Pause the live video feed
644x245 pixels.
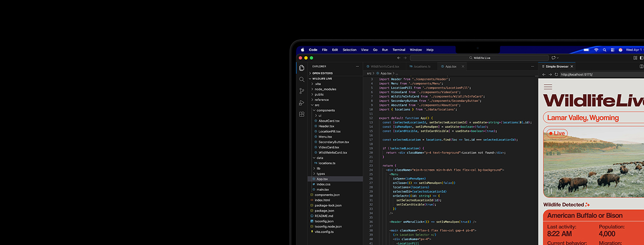coord(550,191)
